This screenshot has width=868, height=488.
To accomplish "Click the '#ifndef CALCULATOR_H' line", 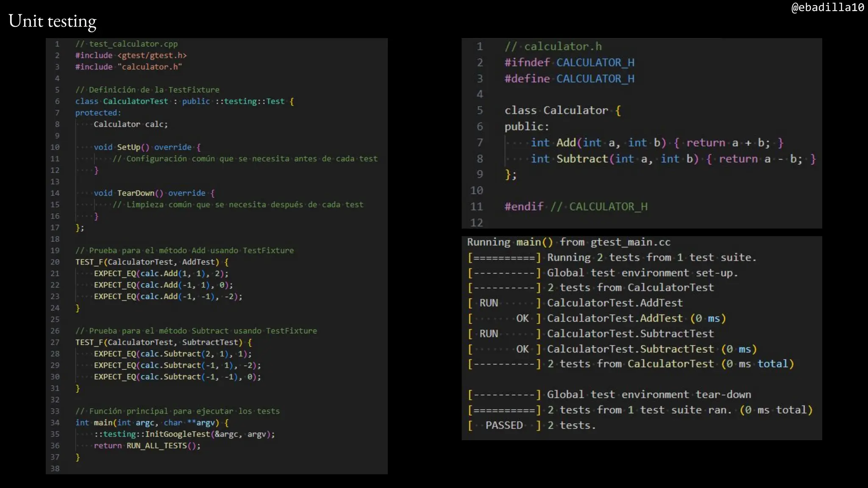I will pyautogui.click(x=569, y=62).
